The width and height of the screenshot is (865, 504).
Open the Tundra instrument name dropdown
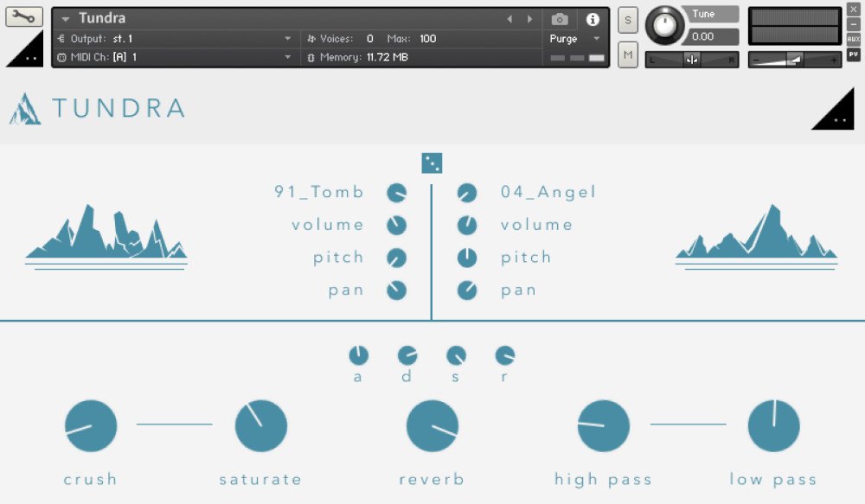(66, 19)
